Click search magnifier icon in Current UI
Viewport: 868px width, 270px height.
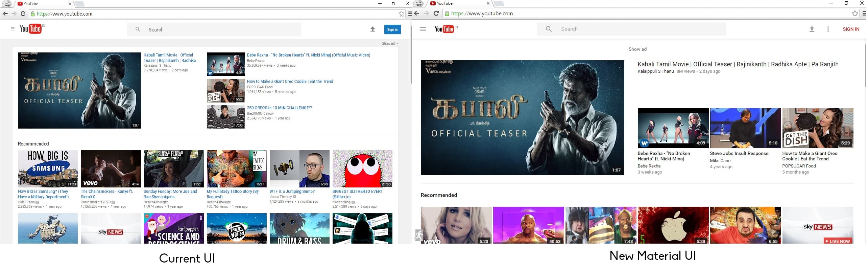point(138,29)
